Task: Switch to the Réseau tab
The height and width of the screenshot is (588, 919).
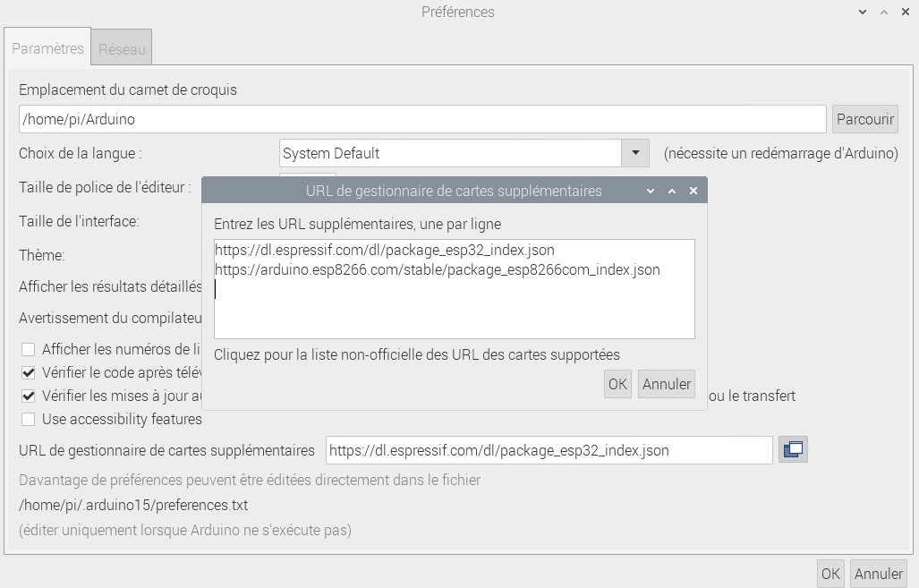Action: coord(122,49)
